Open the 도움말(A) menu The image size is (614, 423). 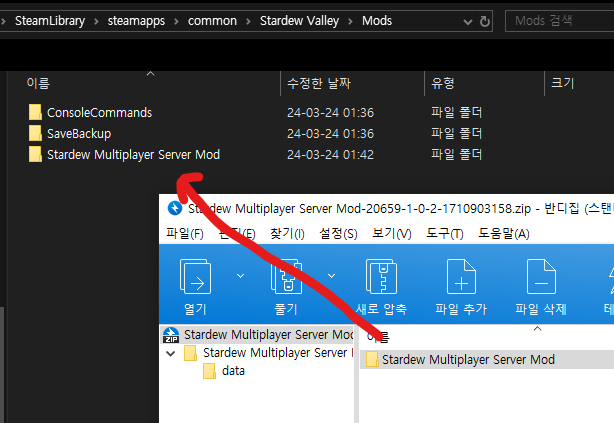504,234
